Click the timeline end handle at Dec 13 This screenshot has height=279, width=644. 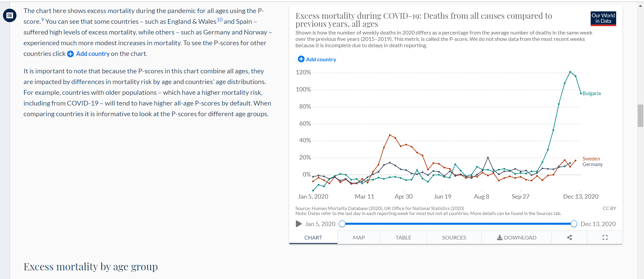coord(574,224)
